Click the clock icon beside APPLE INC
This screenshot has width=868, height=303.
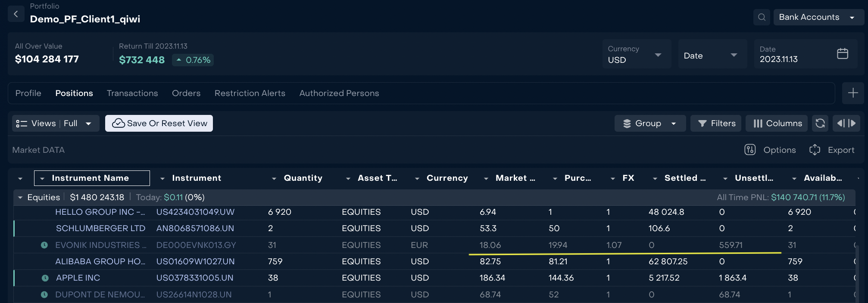pyautogui.click(x=45, y=278)
